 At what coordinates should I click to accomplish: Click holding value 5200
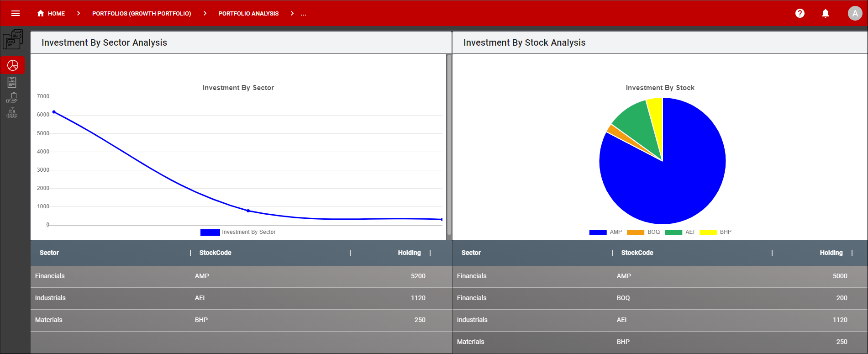click(x=418, y=276)
